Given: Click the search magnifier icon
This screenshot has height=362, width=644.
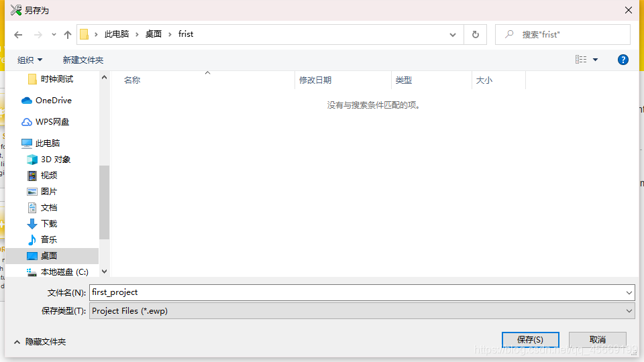Looking at the screenshot, I should coord(509,34).
